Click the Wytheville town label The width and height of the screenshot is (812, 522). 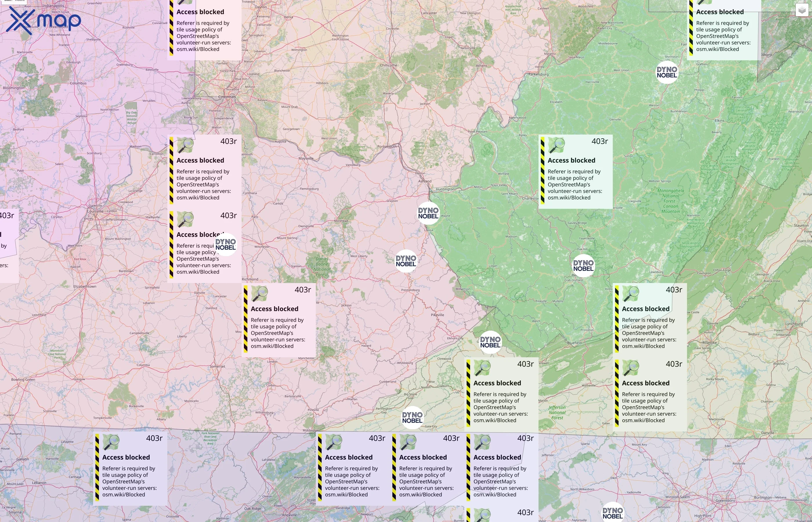point(589,385)
